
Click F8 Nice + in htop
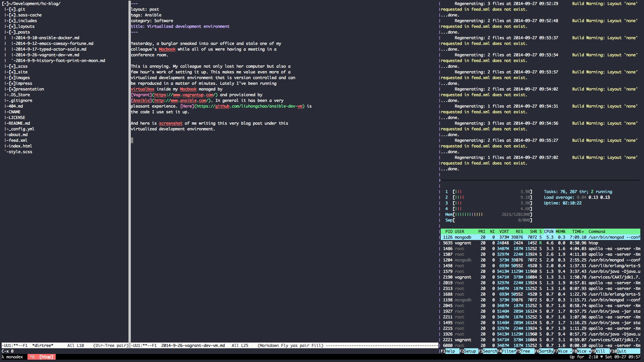point(582,351)
